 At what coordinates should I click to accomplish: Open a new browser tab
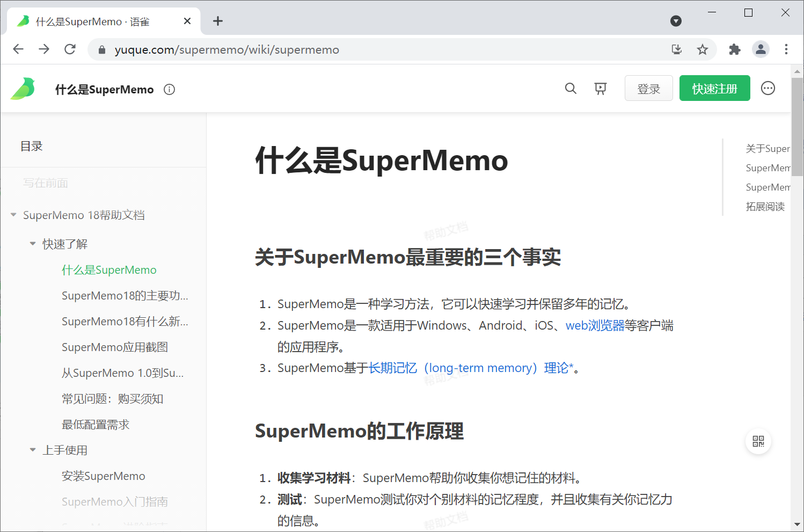pos(218,21)
